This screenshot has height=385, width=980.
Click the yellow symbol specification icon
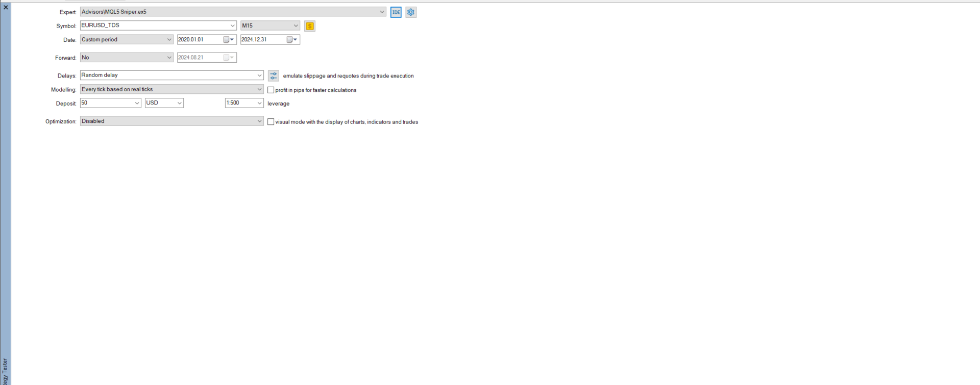[x=310, y=26]
